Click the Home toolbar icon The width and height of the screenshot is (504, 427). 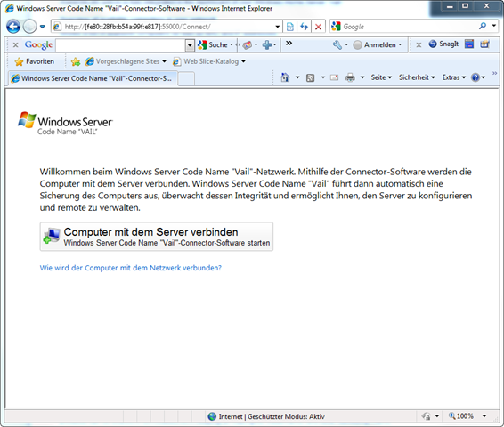[285, 77]
